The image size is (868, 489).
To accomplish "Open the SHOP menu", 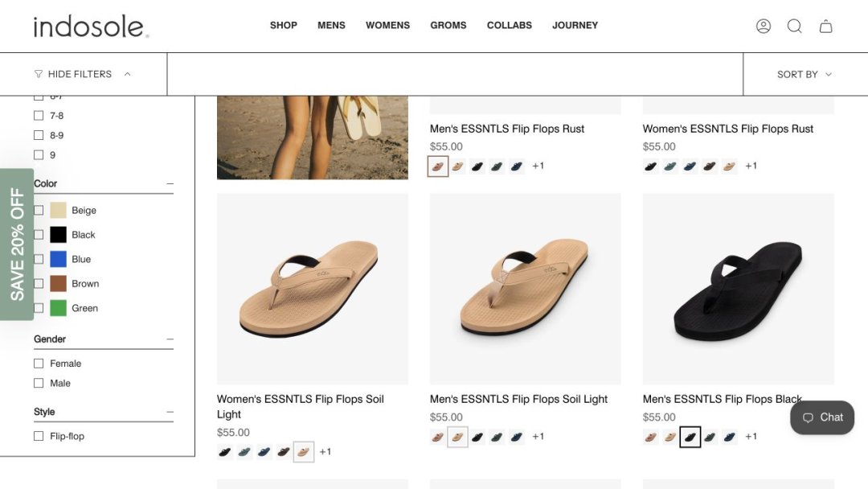I will [x=284, y=26].
